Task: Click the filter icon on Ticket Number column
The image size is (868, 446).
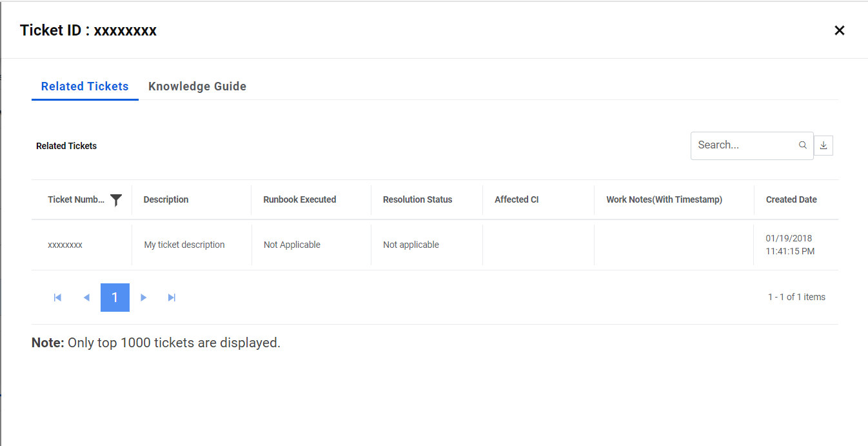Action: pos(116,200)
